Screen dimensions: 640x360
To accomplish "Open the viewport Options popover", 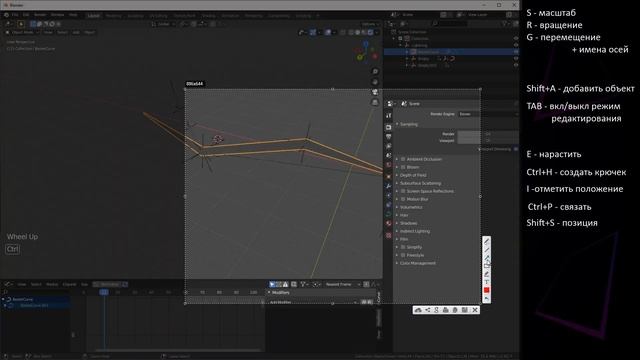I will coord(370,24).
